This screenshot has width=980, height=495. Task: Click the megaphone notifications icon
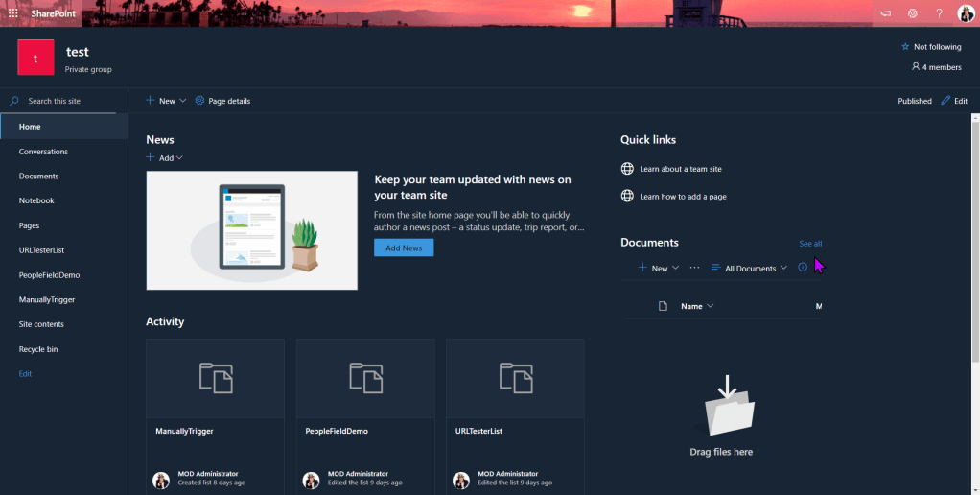pos(885,13)
